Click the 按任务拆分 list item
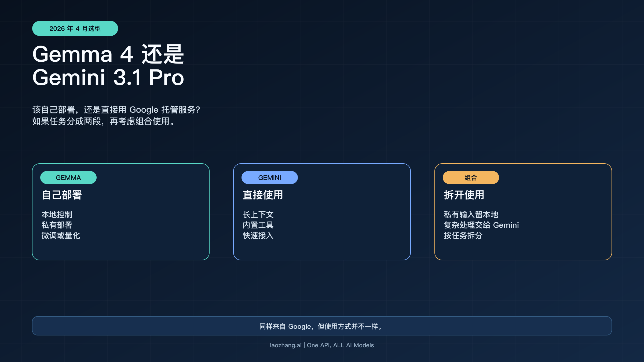This screenshot has width=644, height=362. click(x=463, y=235)
